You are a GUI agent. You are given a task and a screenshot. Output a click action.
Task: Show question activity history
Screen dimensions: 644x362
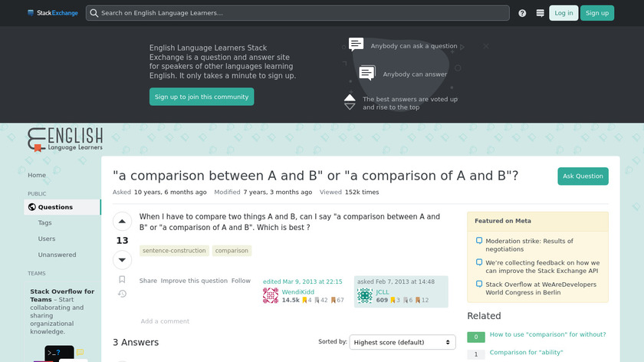(122, 294)
